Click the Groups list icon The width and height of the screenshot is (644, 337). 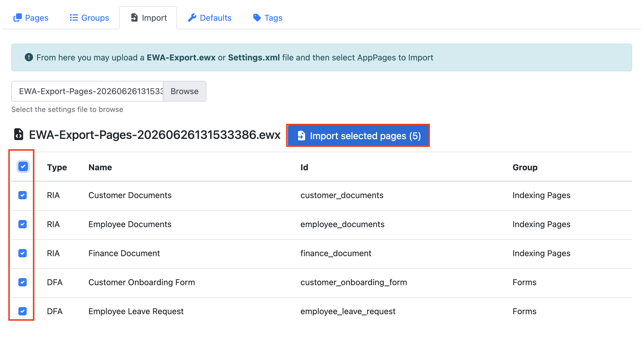(x=74, y=18)
